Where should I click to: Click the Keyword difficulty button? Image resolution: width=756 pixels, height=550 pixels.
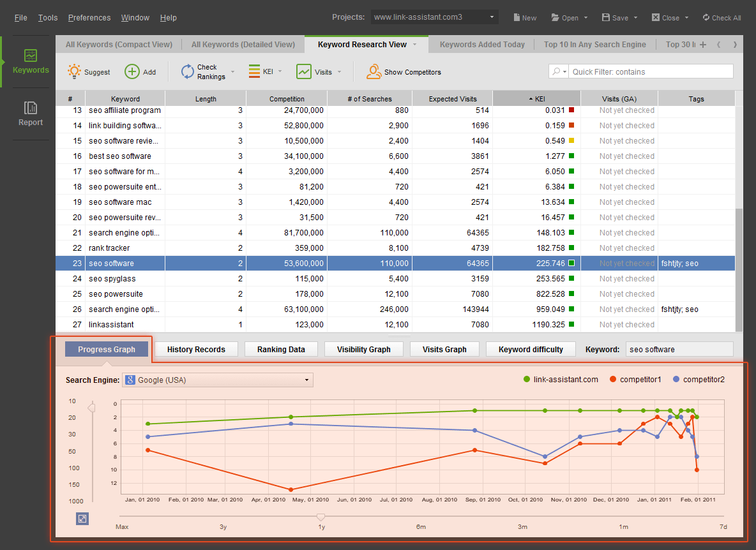click(531, 349)
